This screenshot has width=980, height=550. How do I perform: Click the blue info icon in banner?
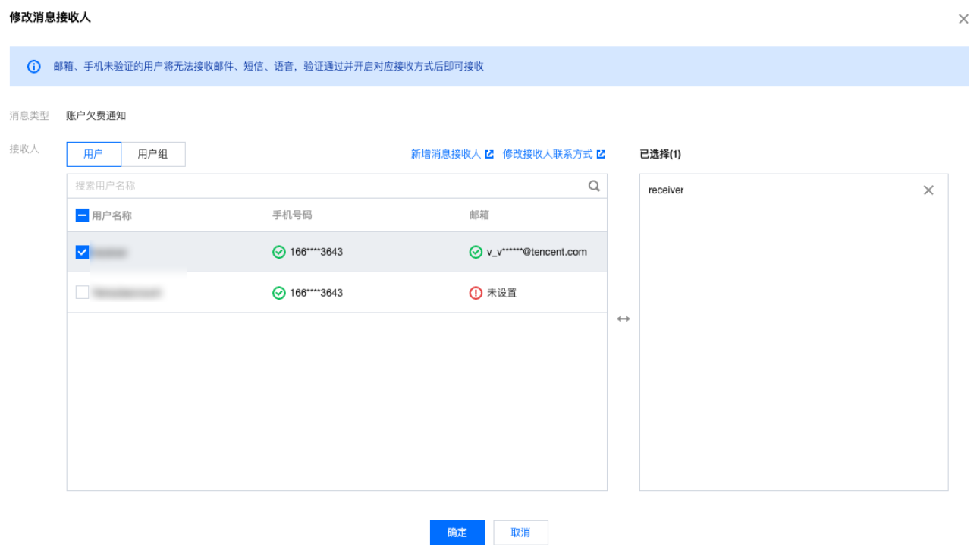point(34,67)
